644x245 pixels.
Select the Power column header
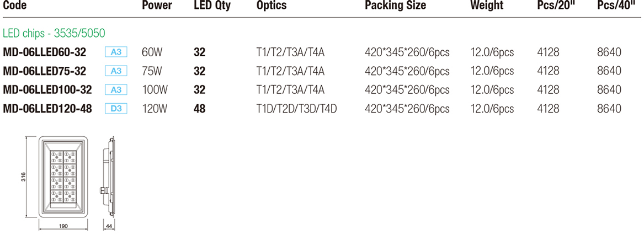[157, 6]
